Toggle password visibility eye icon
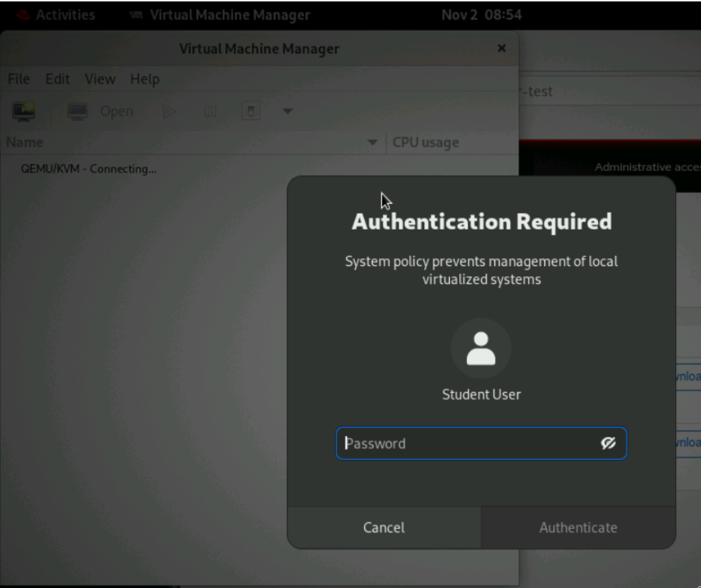The width and height of the screenshot is (701, 588). click(608, 443)
